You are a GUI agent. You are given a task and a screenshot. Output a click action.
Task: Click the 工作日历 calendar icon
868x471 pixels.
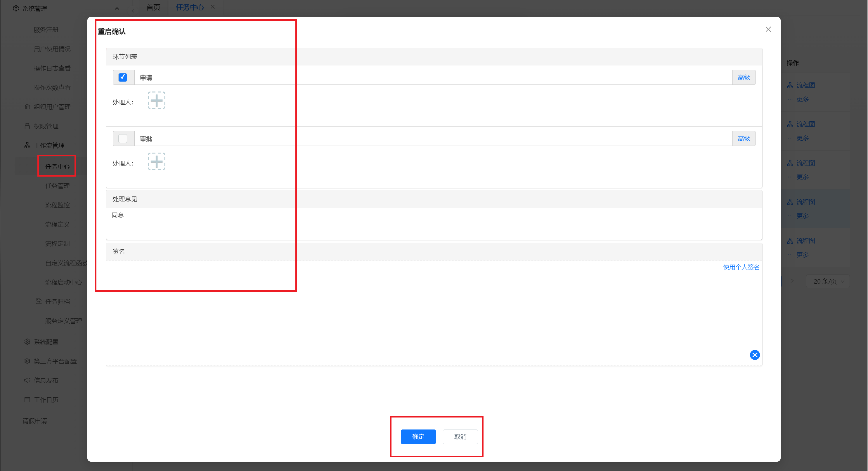click(x=27, y=400)
